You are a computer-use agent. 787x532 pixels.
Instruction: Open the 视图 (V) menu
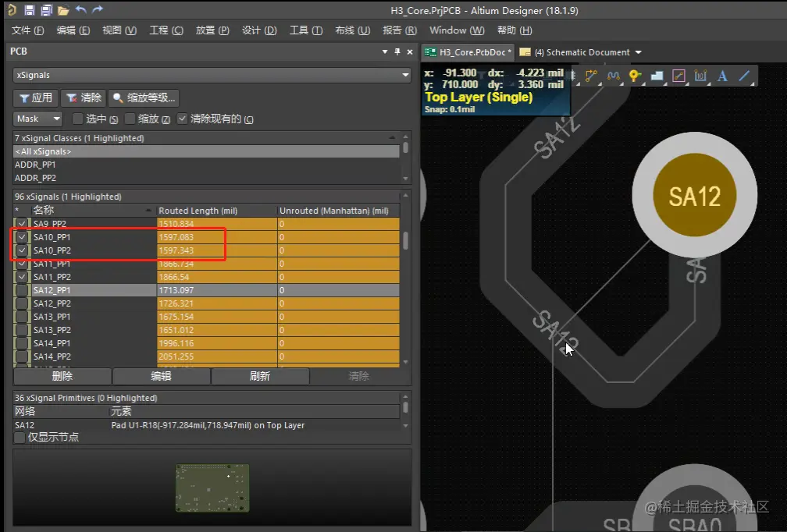coord(119,30)
